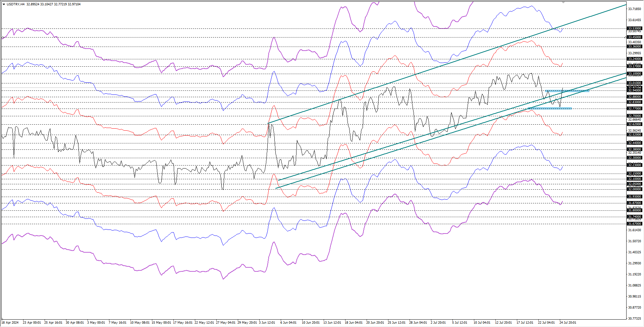This screenshot has width=644, height=327.
Task: Click the 30.77325 value on price scale
Action: pos(635,319)
